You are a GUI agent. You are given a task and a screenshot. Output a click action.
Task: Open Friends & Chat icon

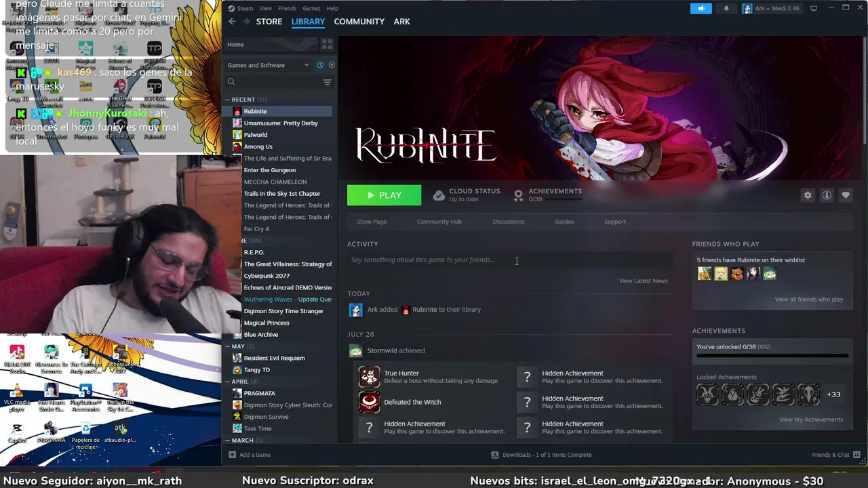[856, 455]
